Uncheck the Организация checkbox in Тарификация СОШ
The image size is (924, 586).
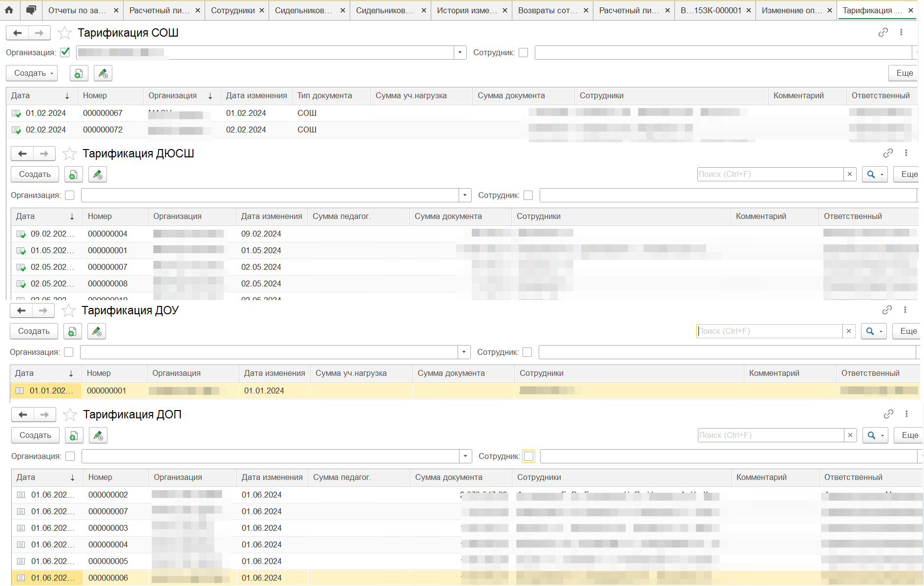[65, 52]
